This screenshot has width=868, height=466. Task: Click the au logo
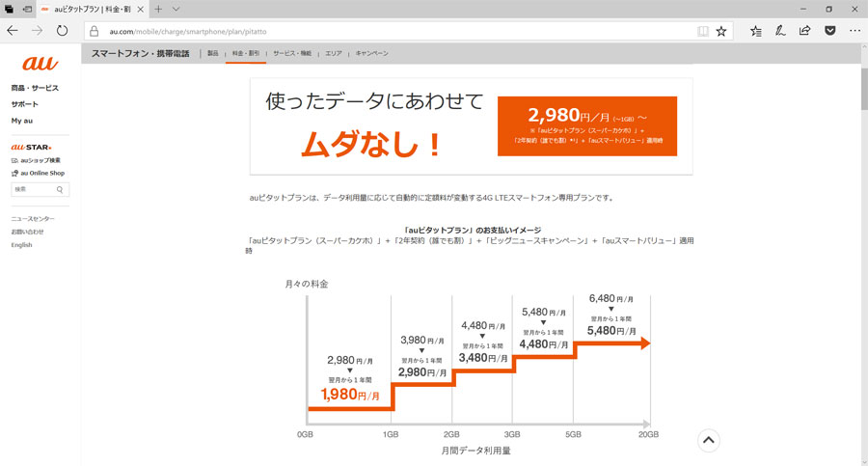[x=40, y=63]
